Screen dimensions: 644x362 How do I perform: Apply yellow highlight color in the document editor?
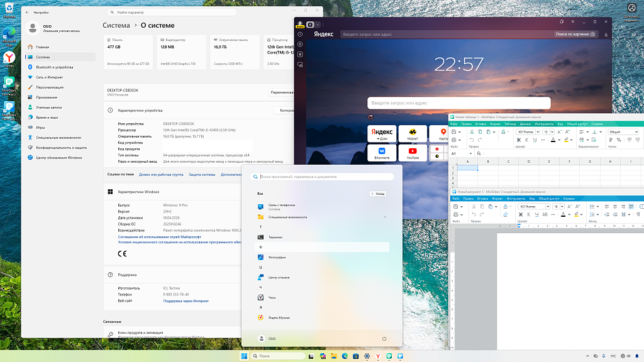[576, 214]
